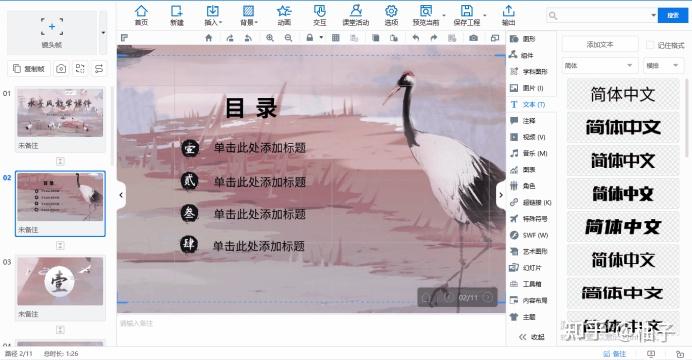Open the 横排 text direction dropdown
This screenshot has width=692, height=360.
663,65
